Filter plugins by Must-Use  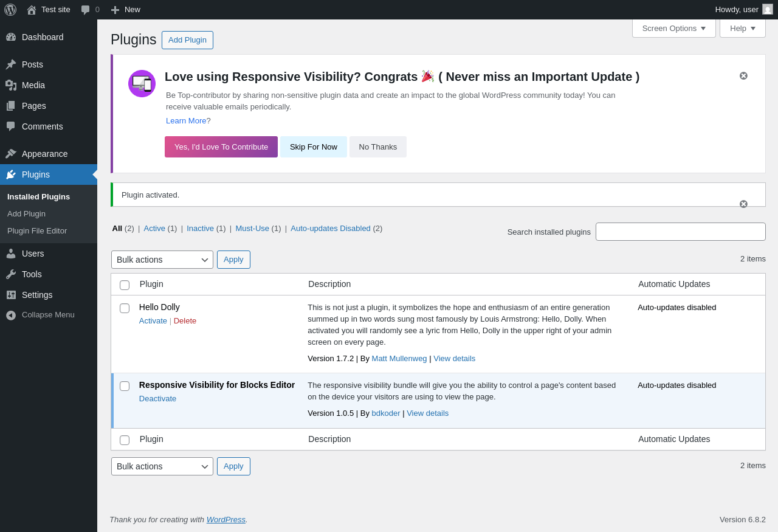point(252,228)
